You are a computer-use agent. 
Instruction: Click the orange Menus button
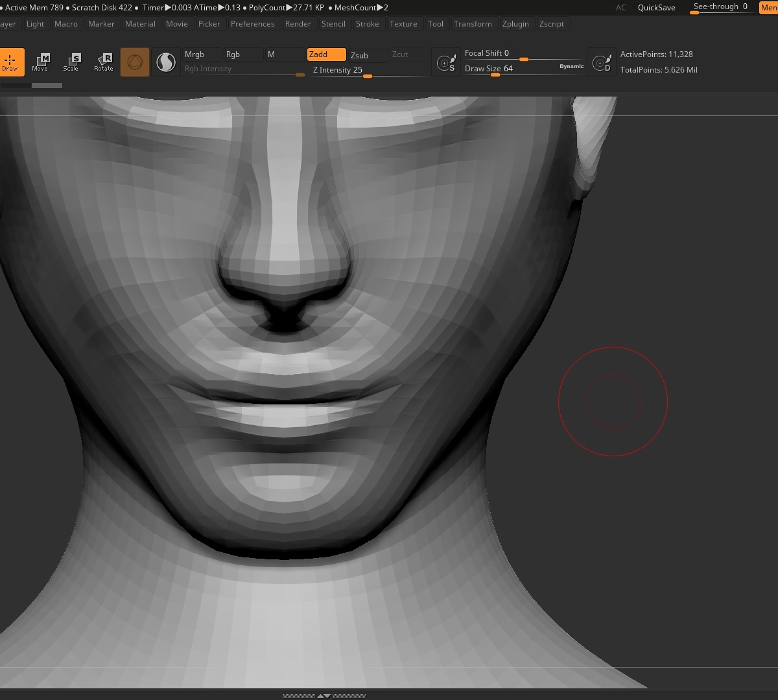coord(769,8)
